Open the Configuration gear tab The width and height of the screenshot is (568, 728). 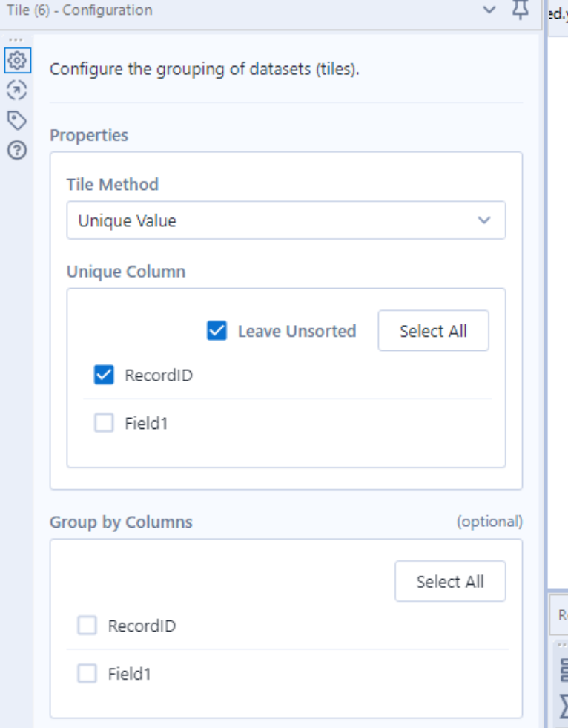16,60
